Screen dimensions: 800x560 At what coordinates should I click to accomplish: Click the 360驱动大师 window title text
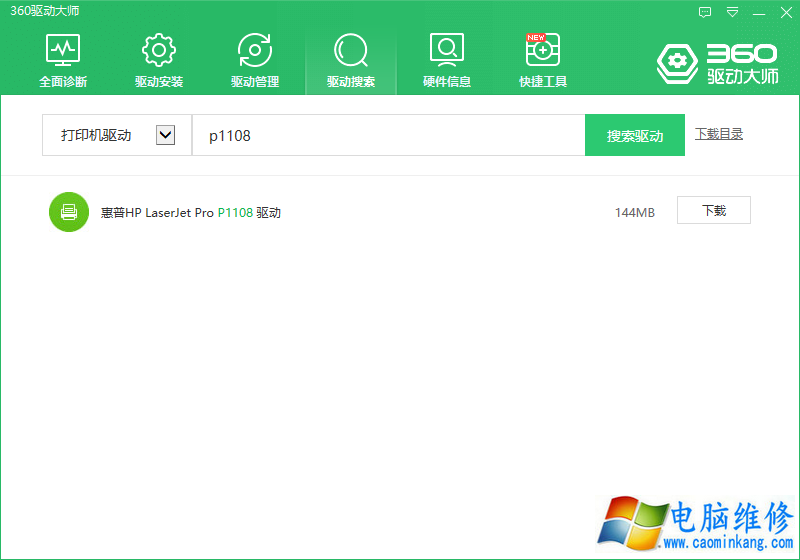point(44,11)
